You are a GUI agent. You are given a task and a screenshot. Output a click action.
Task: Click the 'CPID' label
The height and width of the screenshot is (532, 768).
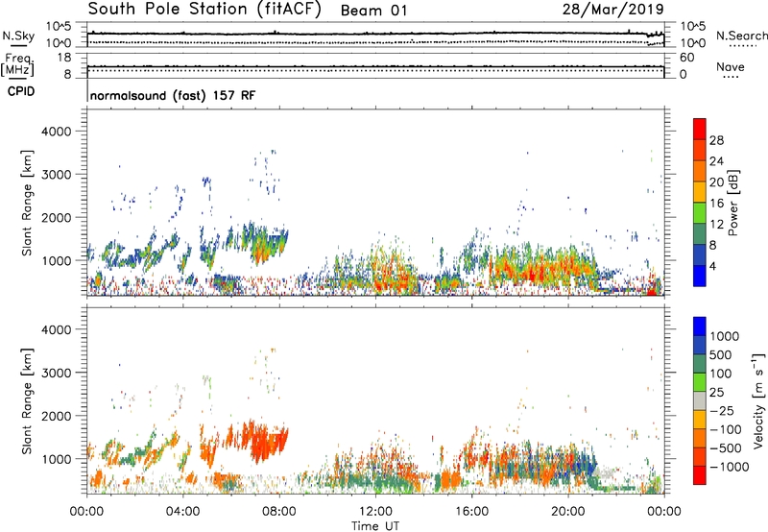21,91
